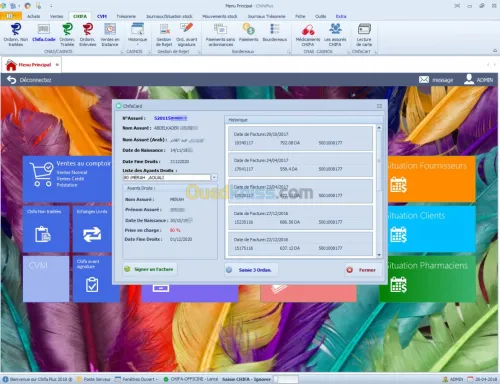Click the Signer un Facture button
The image size is (500, 384).
(x=150, y=269)
